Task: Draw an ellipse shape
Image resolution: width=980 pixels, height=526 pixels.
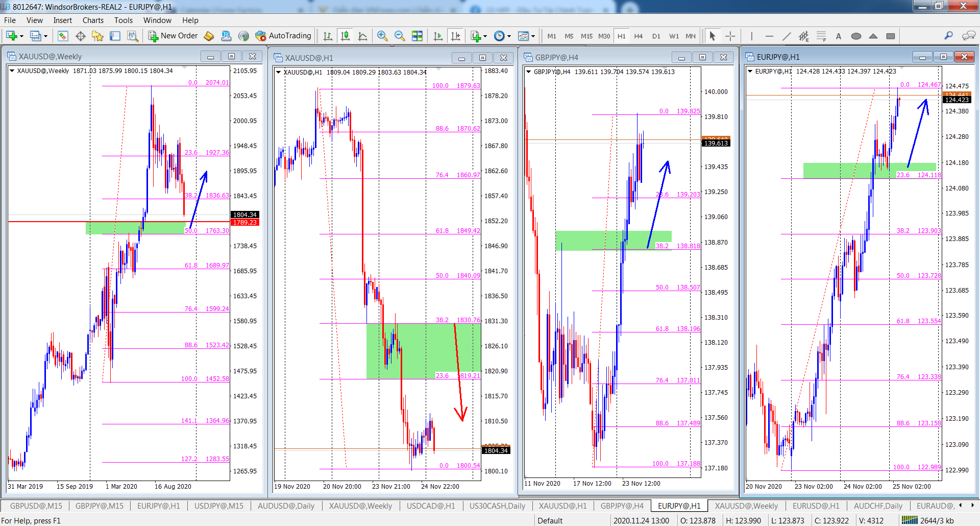Action: point(856,36)
